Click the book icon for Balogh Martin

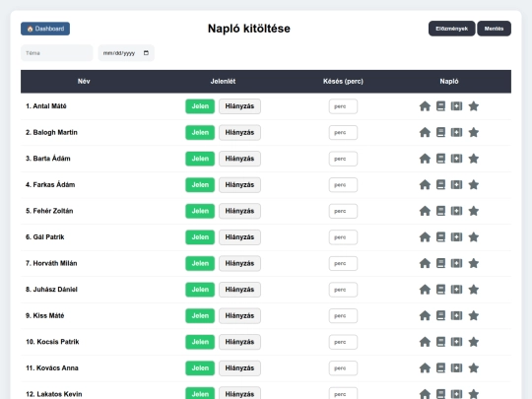440,132
